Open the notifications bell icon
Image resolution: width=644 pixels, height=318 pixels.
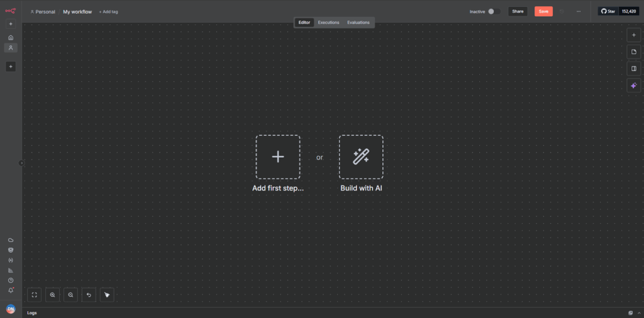[x=11, y=290]
